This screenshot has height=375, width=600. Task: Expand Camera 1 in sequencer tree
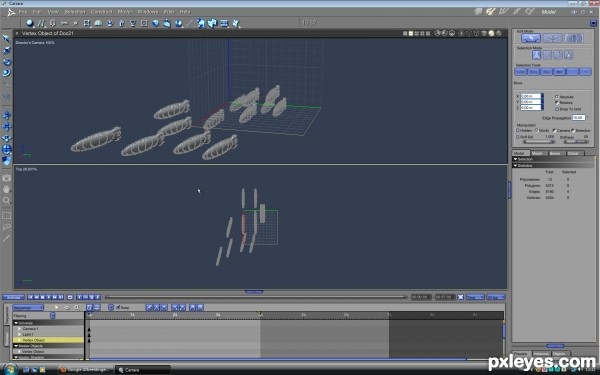pos(20,329)
